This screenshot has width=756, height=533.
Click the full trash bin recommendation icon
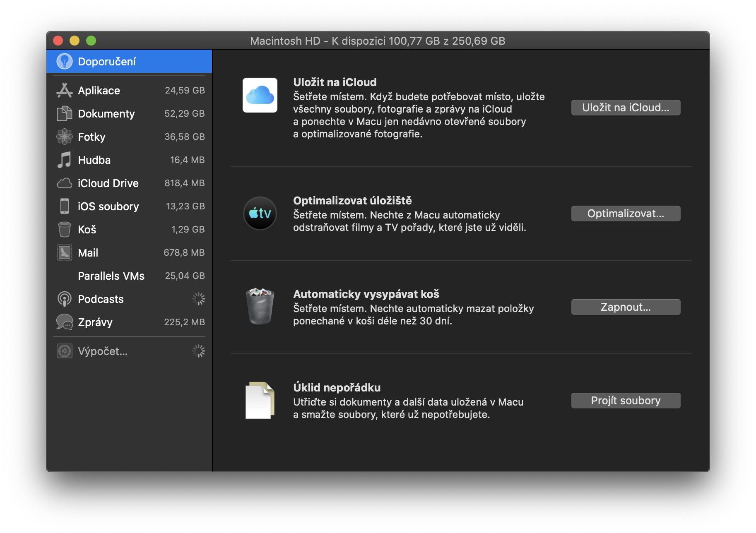coord(260,307)
